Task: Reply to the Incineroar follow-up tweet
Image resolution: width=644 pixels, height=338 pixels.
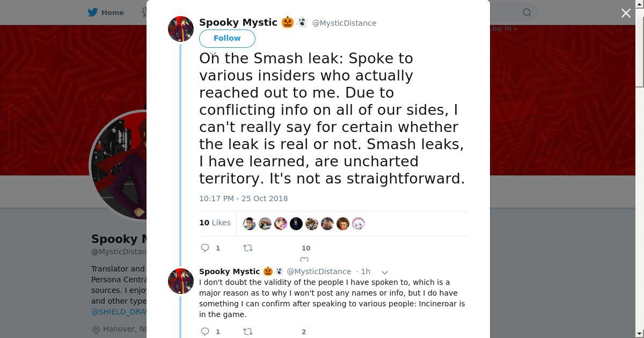Action: point(205,332)
